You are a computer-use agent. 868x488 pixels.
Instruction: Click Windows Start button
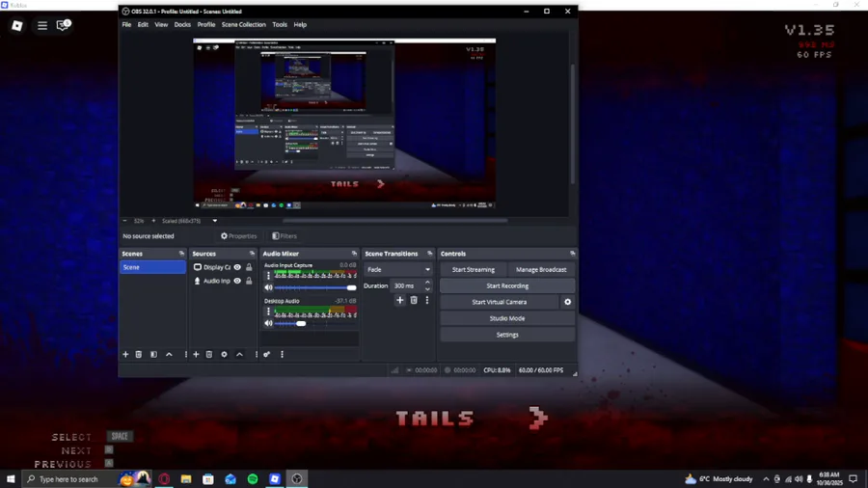tap(11, 479)
